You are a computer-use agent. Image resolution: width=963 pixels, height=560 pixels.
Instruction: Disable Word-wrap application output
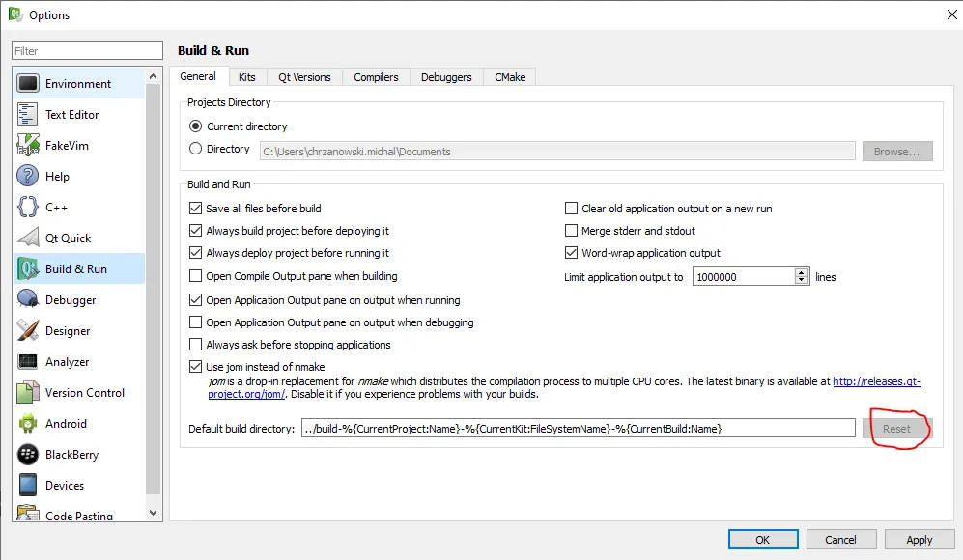click(x=571, y=252)
